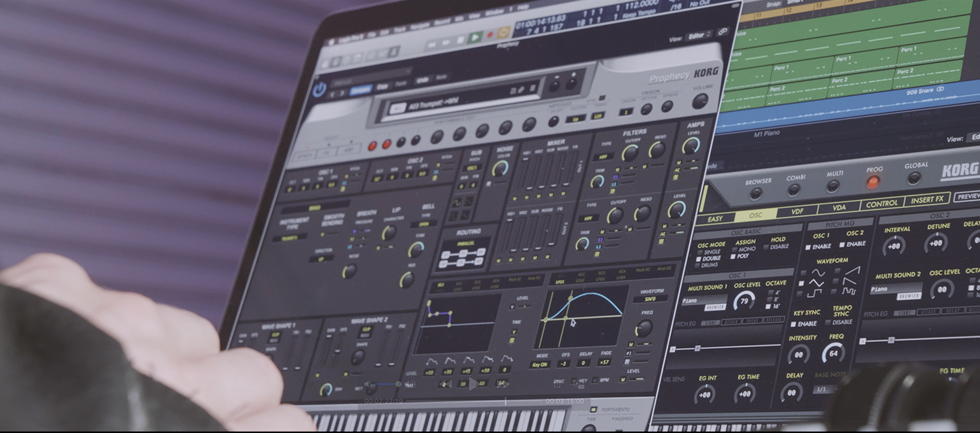This screenshot has width=980, height=433.
Task: Toggle the HOLD DISABLE checkbox in M1
Action: click(776, 247)
